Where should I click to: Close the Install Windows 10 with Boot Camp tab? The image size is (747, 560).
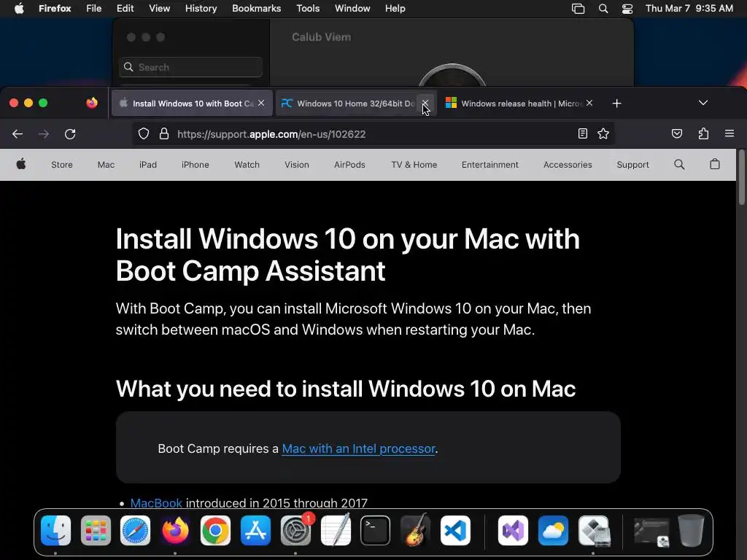click(261, 104)
